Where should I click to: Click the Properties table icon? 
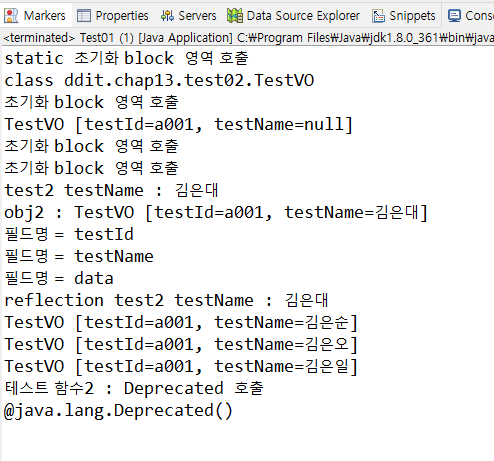point(84,16)
